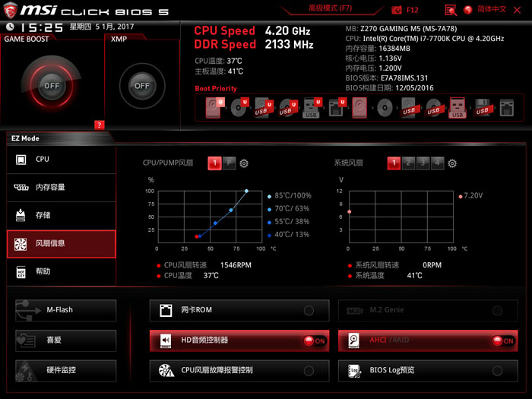The width and height of the screenshot is (532, 399).
Task: Open the 帮助 section
Action: 61,272
